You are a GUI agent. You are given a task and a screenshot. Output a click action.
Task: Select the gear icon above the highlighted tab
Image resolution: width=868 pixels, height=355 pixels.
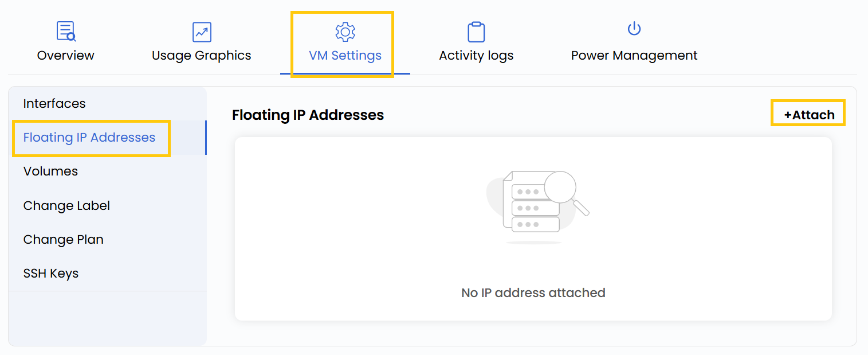click(344, 32)
